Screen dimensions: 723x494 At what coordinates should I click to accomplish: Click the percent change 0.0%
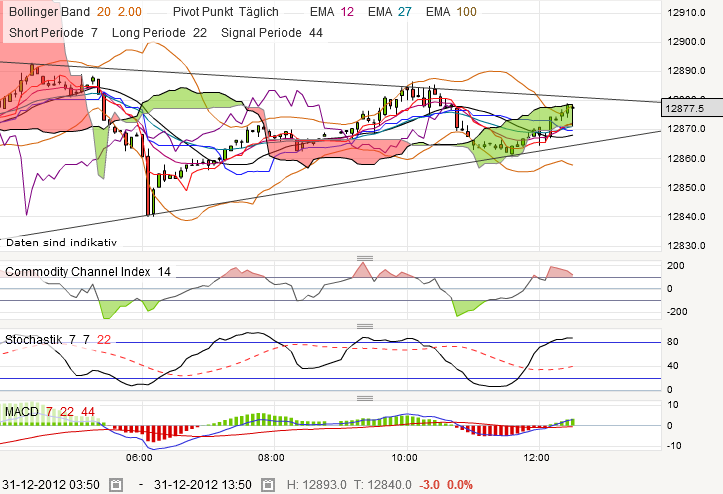(x=460, y=485)
